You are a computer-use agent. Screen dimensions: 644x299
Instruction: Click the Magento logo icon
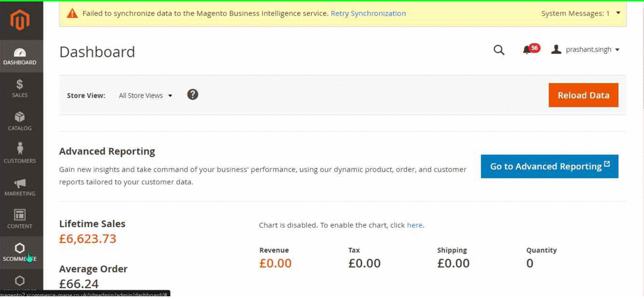(20, 20)
